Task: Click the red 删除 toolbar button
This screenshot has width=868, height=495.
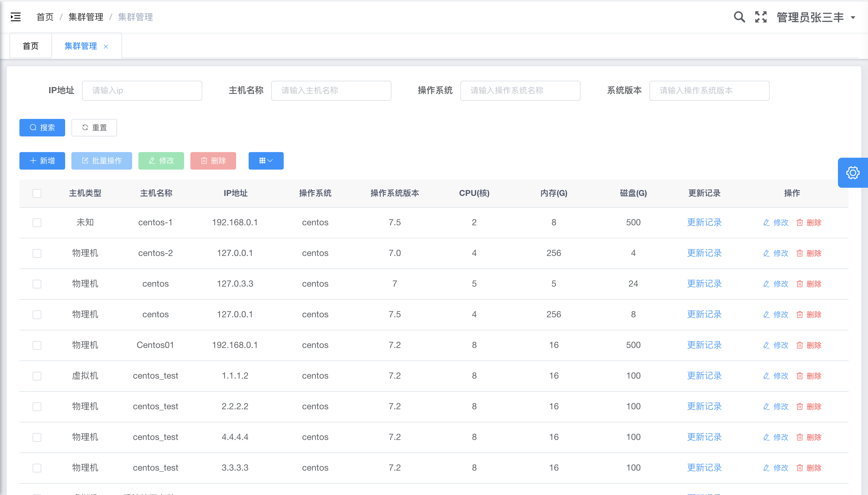Action: click(213, 161)
